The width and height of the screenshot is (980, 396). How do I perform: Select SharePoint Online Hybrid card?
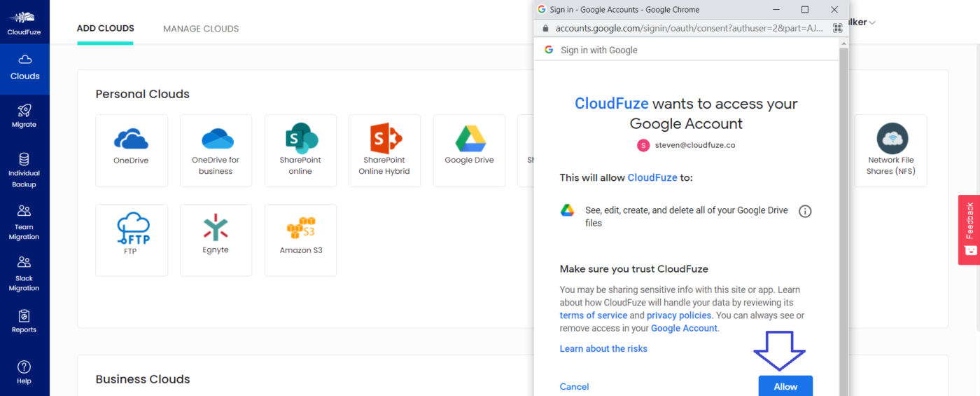tap(384, 151)
